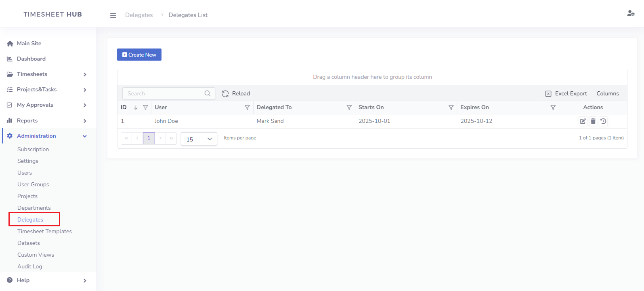Open the items per page dropdown
The height and width of the screenshot is (291, 644).
tap(199, 139)
